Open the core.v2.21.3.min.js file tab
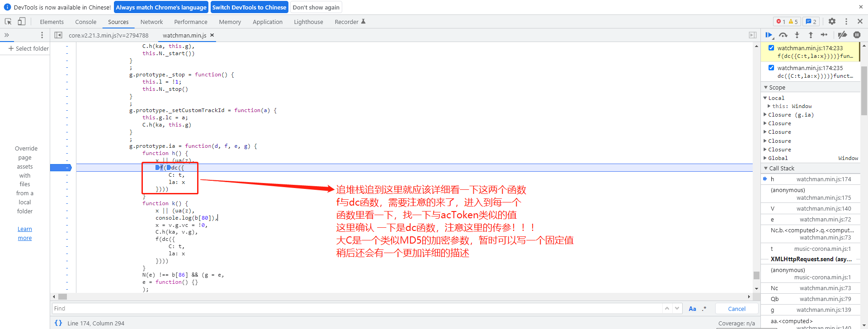Viewport: 868px width, 329px height. 108,35
